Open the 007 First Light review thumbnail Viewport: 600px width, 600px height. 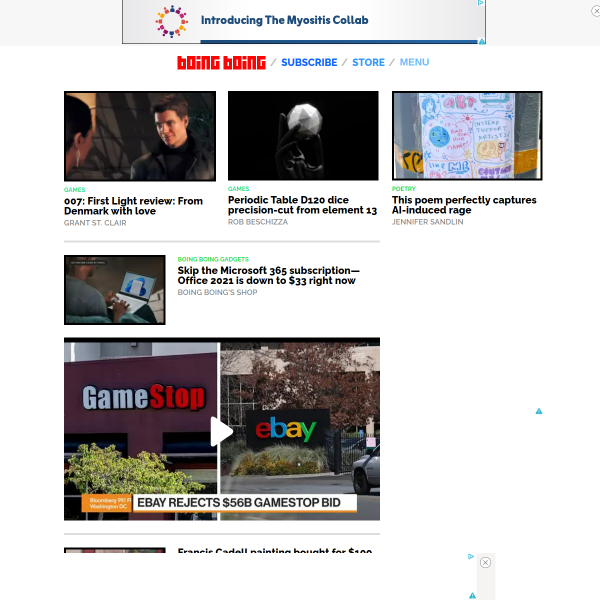point(140,136)
